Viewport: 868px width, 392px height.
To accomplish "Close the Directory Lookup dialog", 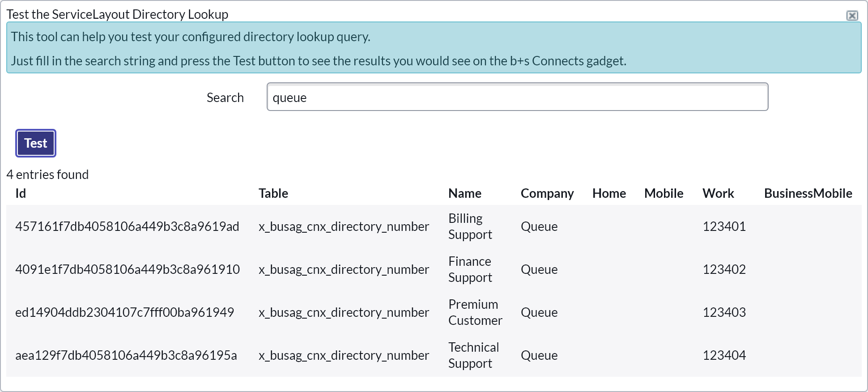I will pyautogui.click(x=852, y=16).
